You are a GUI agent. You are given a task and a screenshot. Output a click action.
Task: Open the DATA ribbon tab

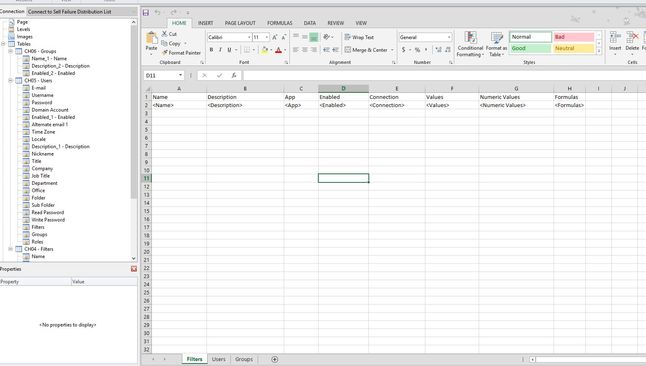(x=310, y=23)
